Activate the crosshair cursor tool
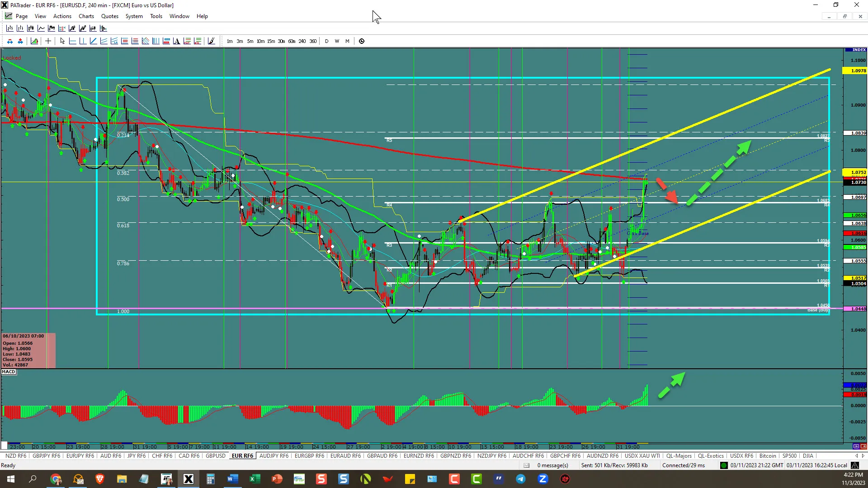The height and width of the screenshot is (488, 868). (48, 41)
